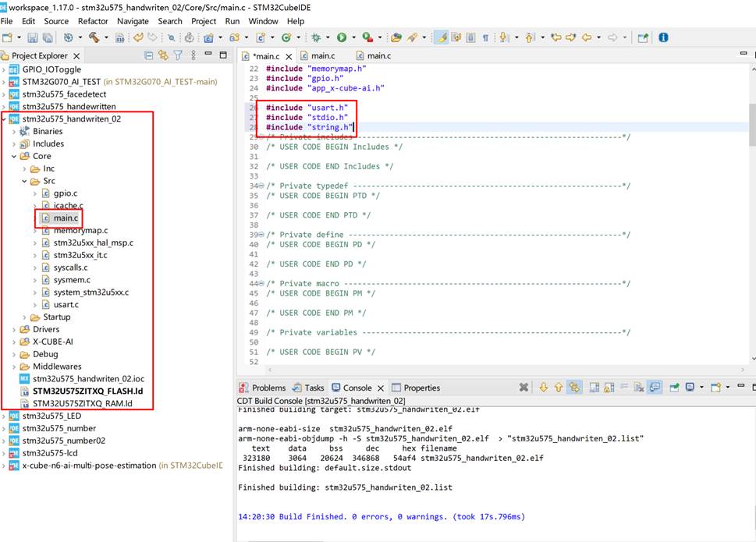Click the Collapse All icon in Project Explorer
This screenshot has width=756, height=542.
[x=149, y=55]
